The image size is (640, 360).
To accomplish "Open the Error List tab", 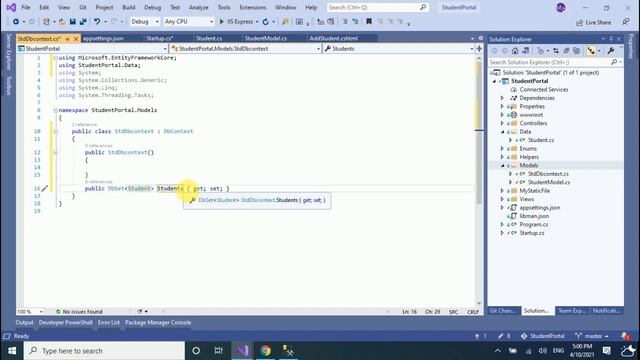I will (x=109, y=322).
